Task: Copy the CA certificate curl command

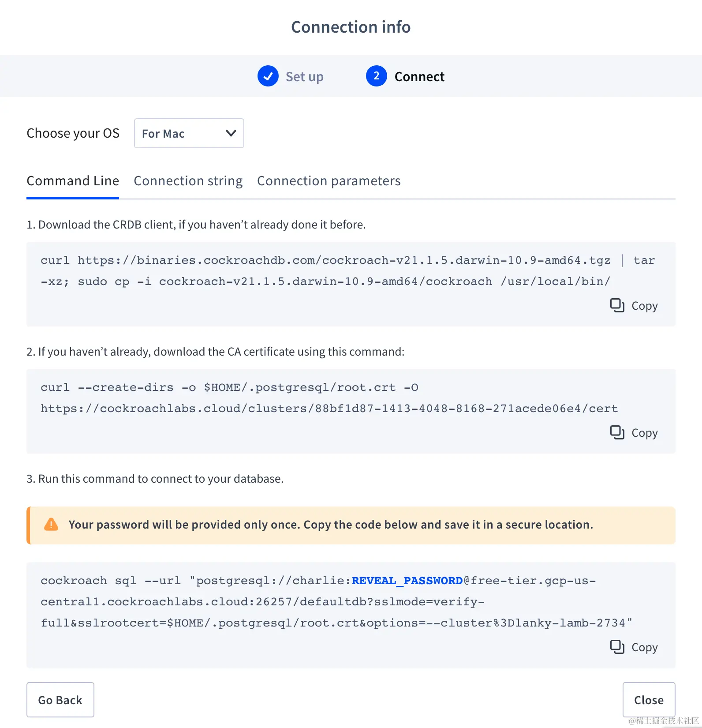Action: [633, 432]
